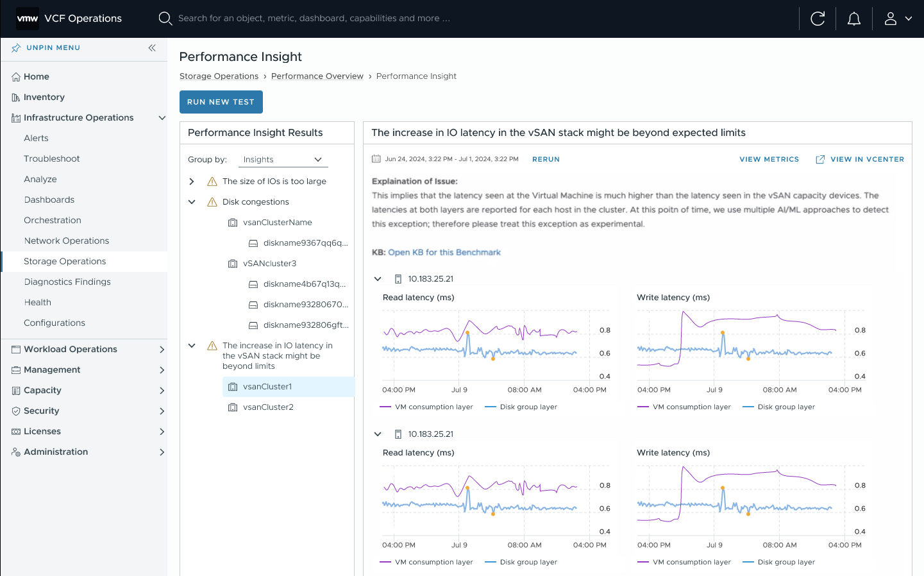Image resolution: width=924 pixels, height=576 pixels.
Task: Click the refresh icon in top bar
Action: 818,19
